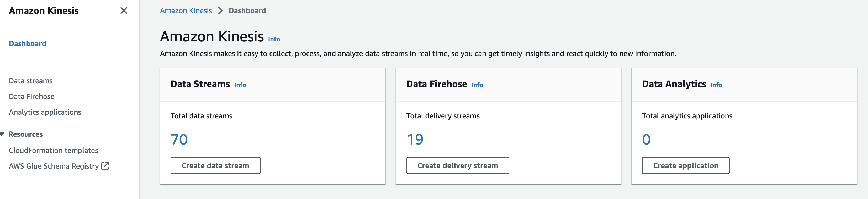Screen dimensions: 868x199
Task: Go to Data streams in sidebar
Action: [x=31, y=81]
